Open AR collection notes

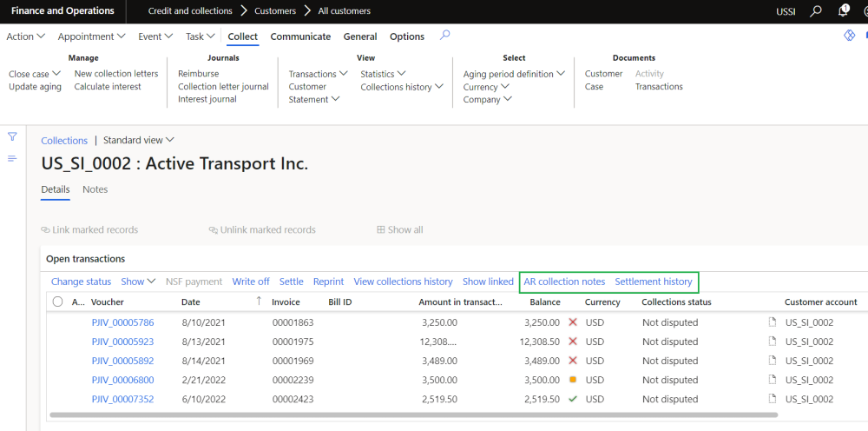pyautogui.click(x=564, y=282)
